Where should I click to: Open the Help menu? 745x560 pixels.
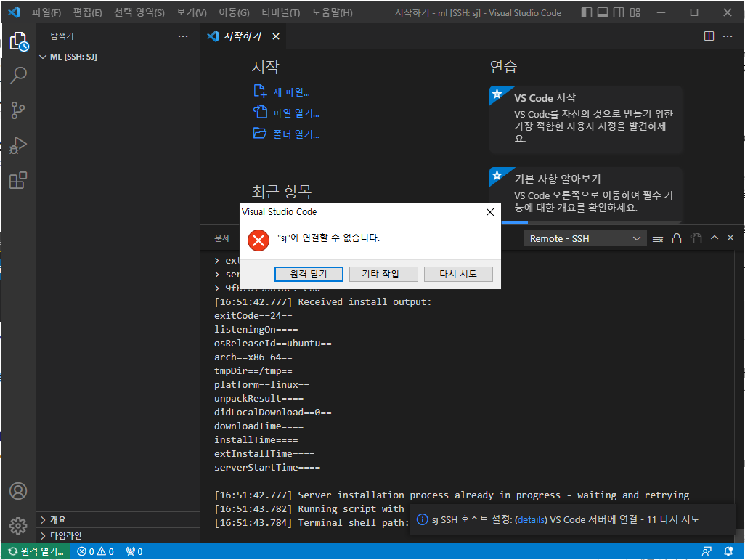(x=332, y=12)
